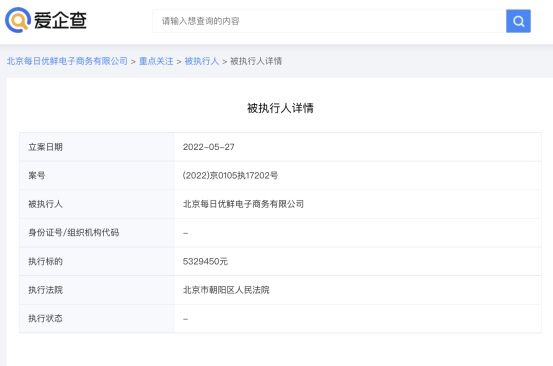This screenshot has width=553, height=366.
Task: Click the 爱企查 logo
Action: click(46, 20)
